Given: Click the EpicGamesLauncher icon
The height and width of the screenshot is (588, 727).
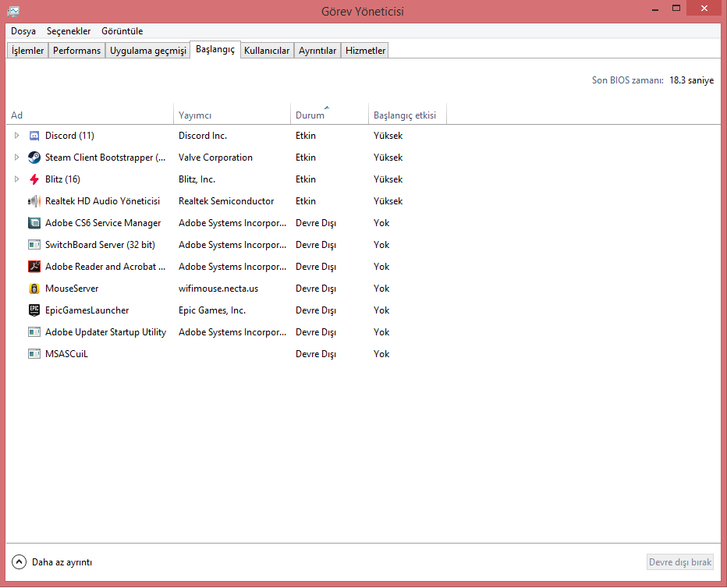Looking at the screenshot, I should pyautogui.click(x=34, y=310).
